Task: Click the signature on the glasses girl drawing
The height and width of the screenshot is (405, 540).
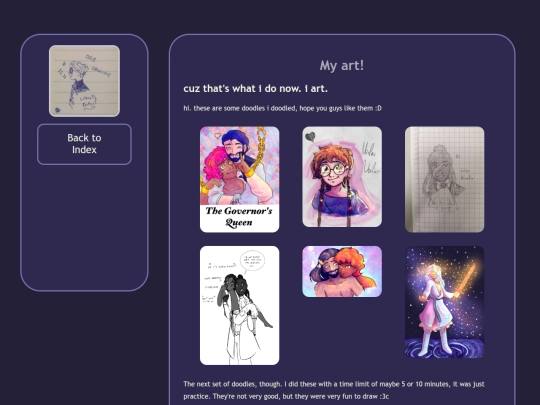Action: click(x=370, y=158)
